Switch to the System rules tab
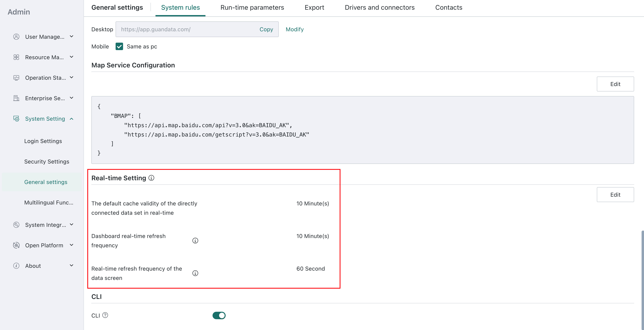The image size is (644, 330). click(x=180, y=7)
